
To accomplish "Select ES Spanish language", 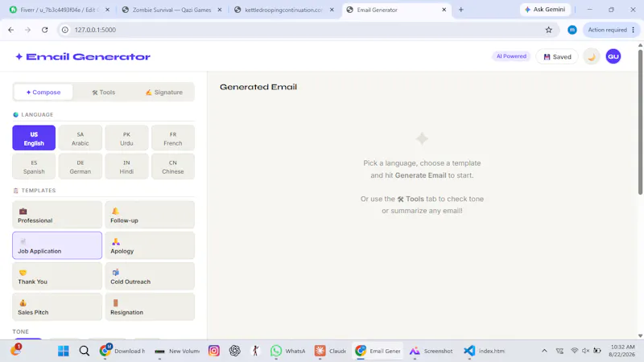I will tap(34, 167).
